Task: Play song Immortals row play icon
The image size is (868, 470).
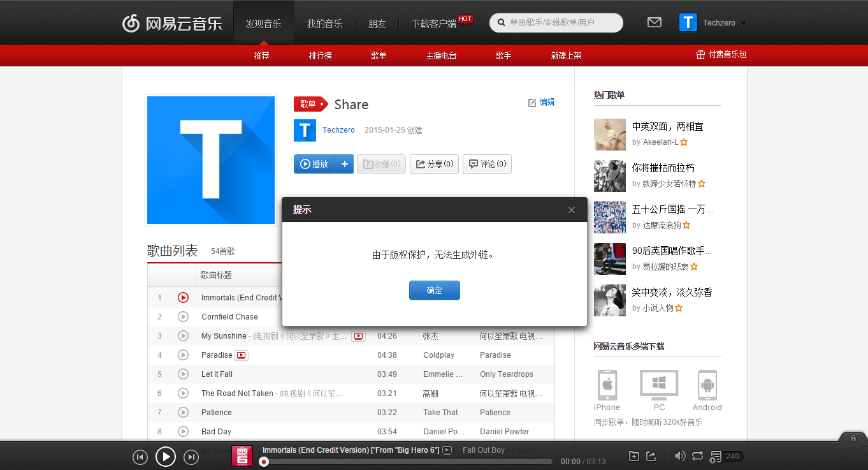Action: (x=183, y=298)
